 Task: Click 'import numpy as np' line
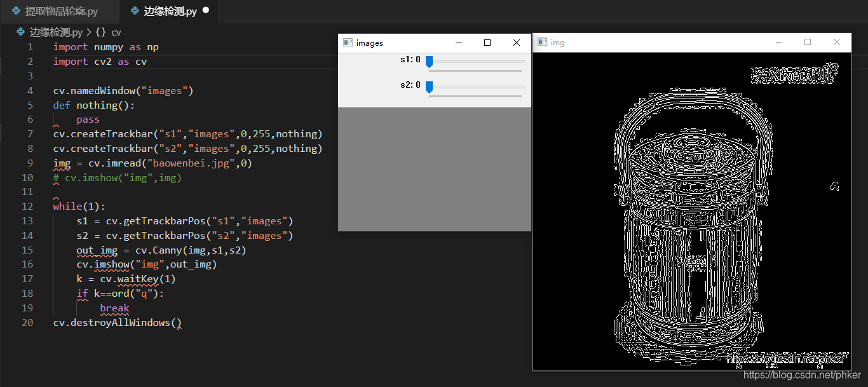tap(106, 47)
